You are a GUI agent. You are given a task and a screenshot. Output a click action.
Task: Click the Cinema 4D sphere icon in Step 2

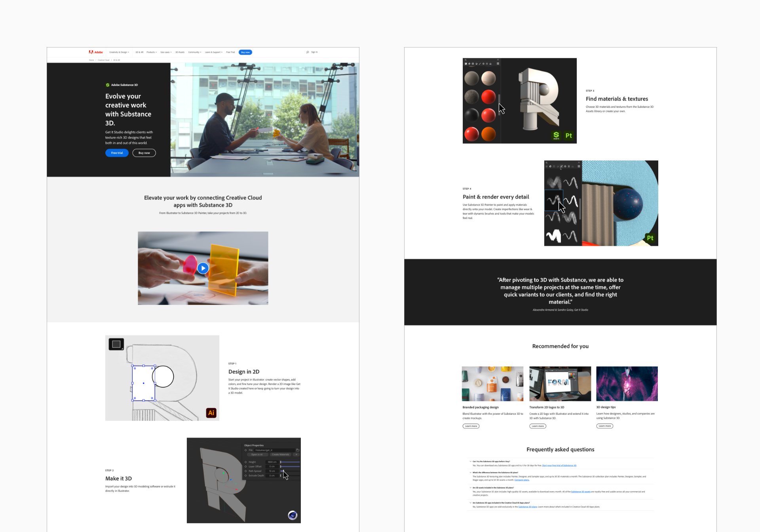point(293,515)
